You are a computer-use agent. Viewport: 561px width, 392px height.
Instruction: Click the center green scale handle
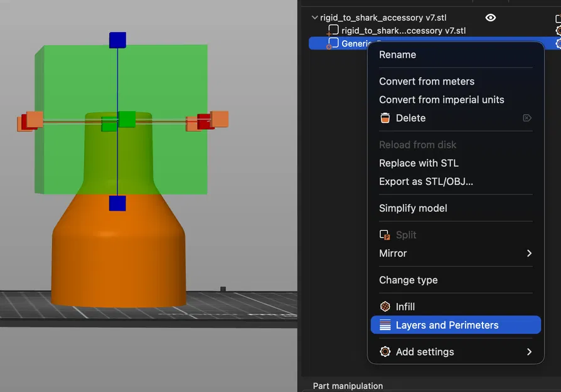[127, 119]
